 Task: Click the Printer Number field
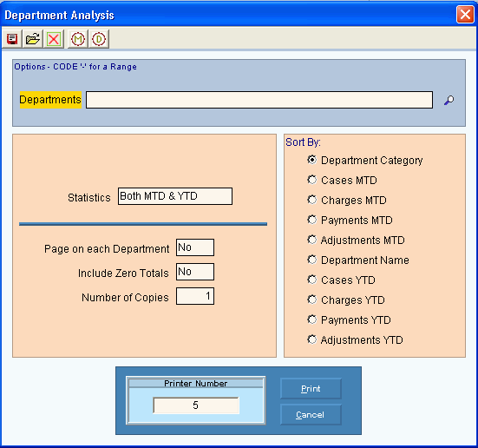click(196, 405)
